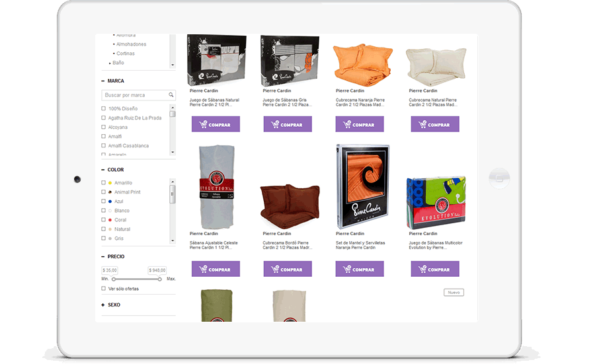Click the $ 948,00 maximum price label
Viewport: 603px width, 364px height.
click(x=157, y=270)
